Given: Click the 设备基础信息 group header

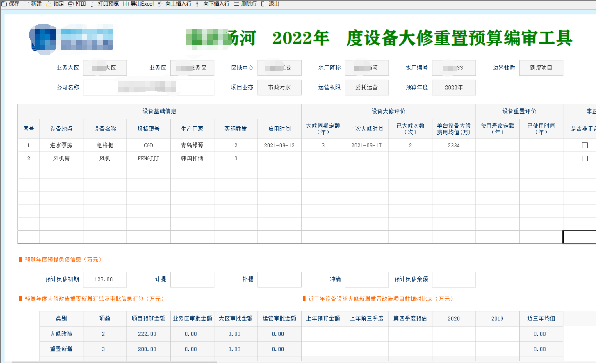Looking at the screenshot, I should click(x=159, y=111).
